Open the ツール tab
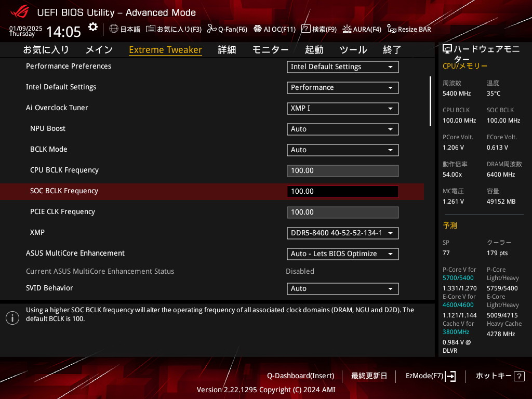The image size is (532, 399). pyautogui.click(x=353, y=50)
